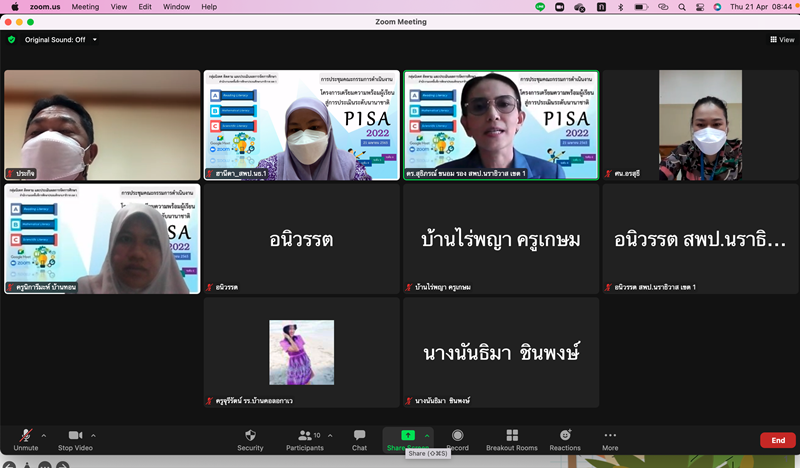The image size is (800, 468).
Task: Open the Window menu in menu bar
Action: [x=176, y=6]
